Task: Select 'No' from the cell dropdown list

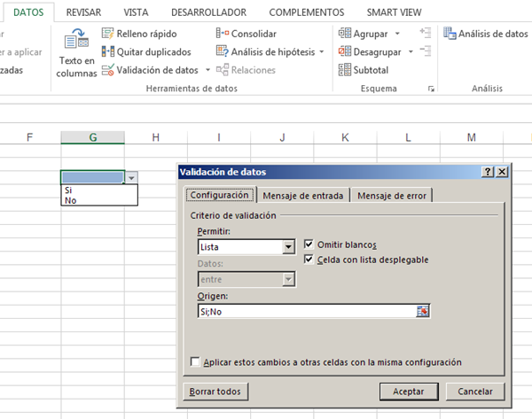Action: 70,200
